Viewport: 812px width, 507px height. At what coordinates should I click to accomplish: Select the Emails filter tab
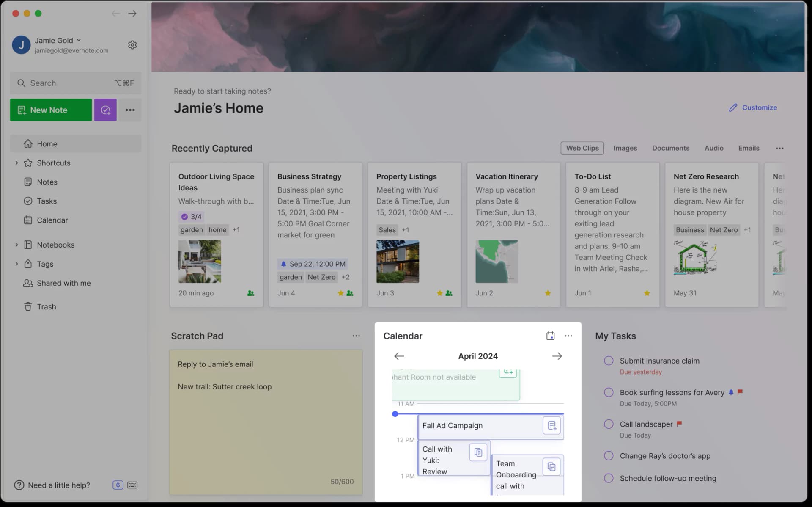tap(749, 148)
